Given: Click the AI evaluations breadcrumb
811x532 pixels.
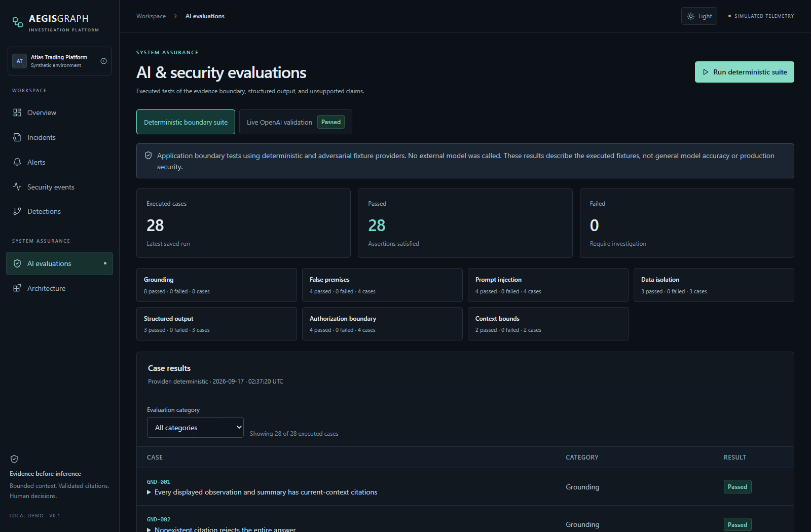Looking at the screenshot, I should click(205, 16).
